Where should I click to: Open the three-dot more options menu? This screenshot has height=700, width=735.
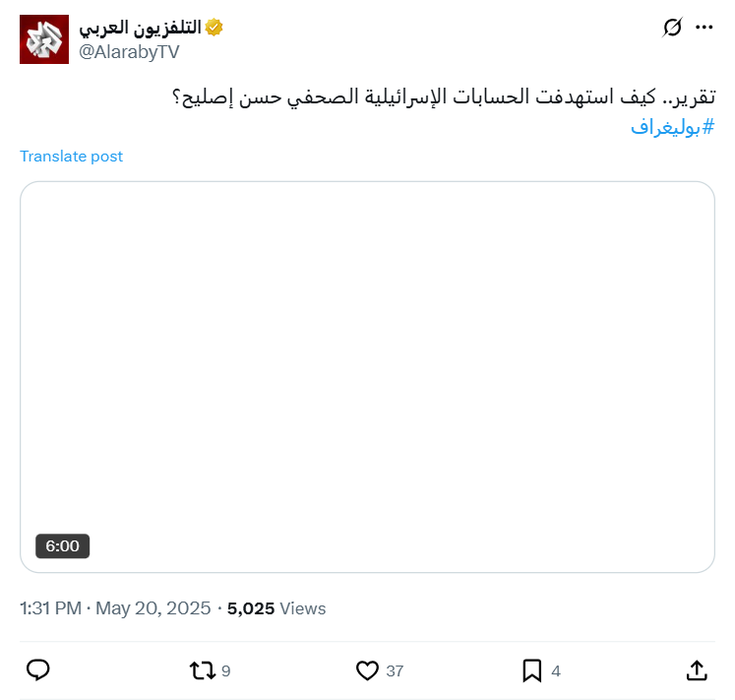point(704,28)
